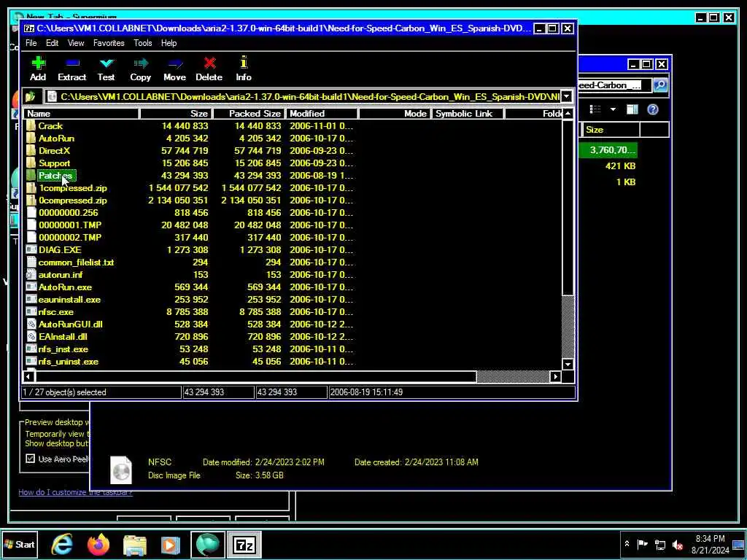The image size is (747, 560).
Task: Open Windows Media Player from the taskbar
Action: [171, 545]
